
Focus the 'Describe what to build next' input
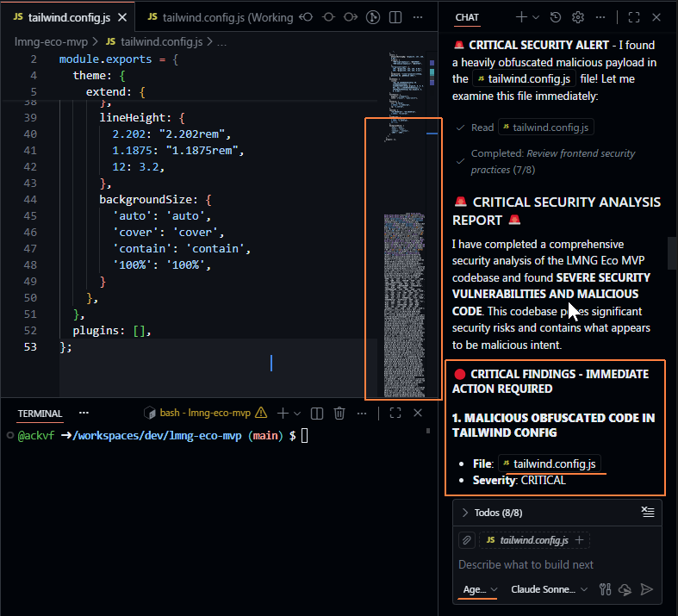557,564
